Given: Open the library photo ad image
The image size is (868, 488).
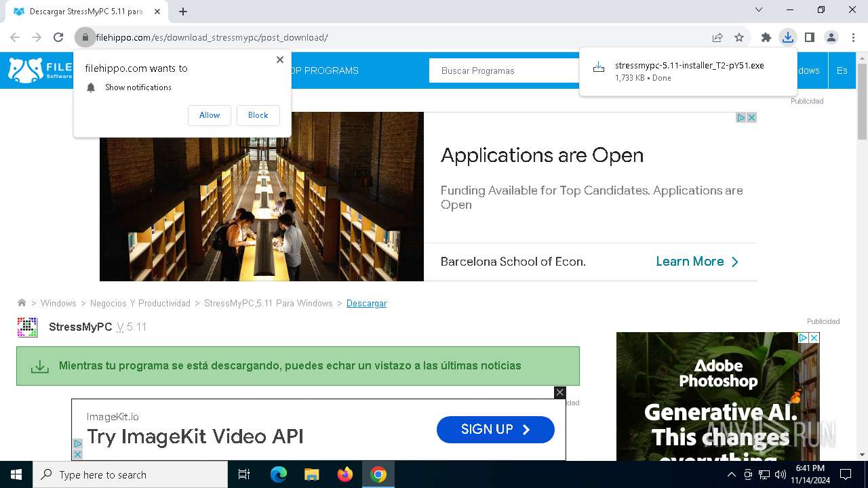Looking at the screenshot, I should (262, 197).
